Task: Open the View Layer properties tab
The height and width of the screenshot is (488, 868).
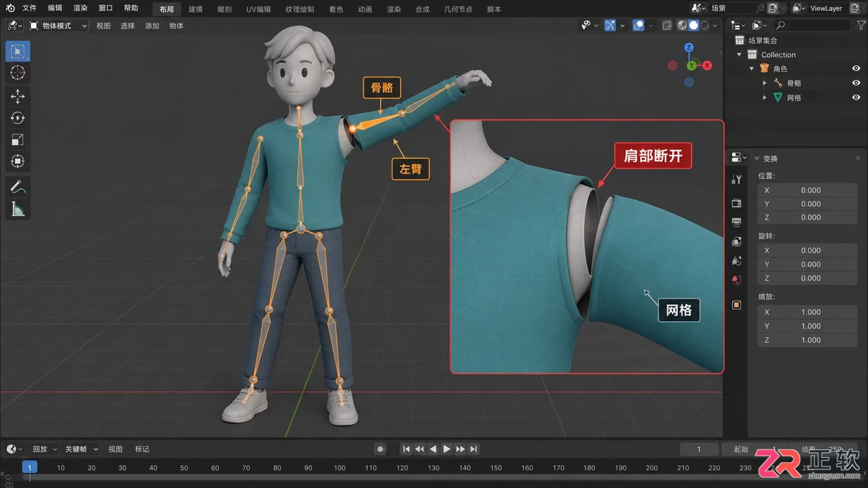Action: click(x=736, y=242)
